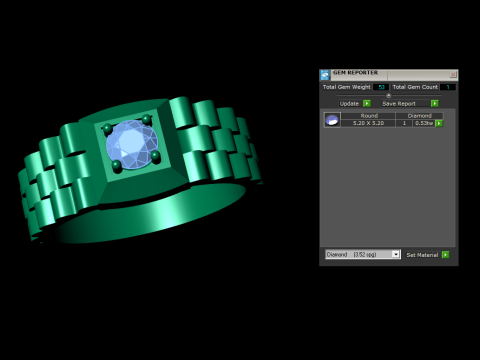Click the 'Diamond' cell in the gem table
Screen dimensions: 480x360
click(419, 116)
